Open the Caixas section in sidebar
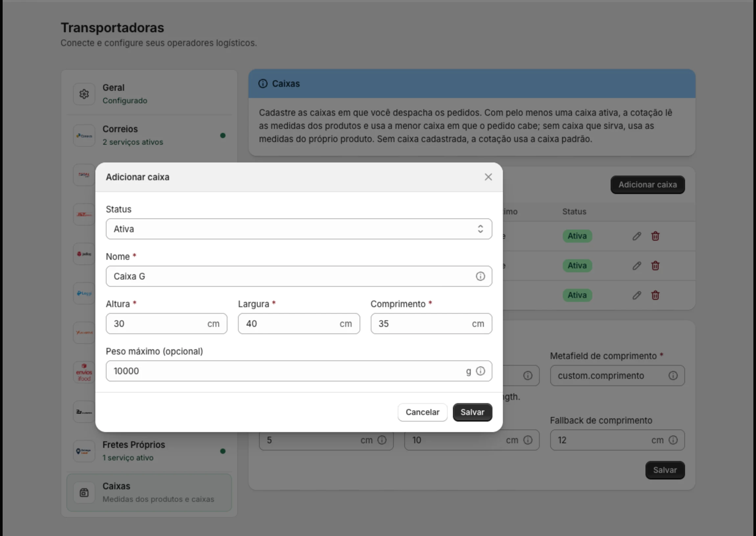Viewport: 756px width, 536px height. [x=149, y=493]
